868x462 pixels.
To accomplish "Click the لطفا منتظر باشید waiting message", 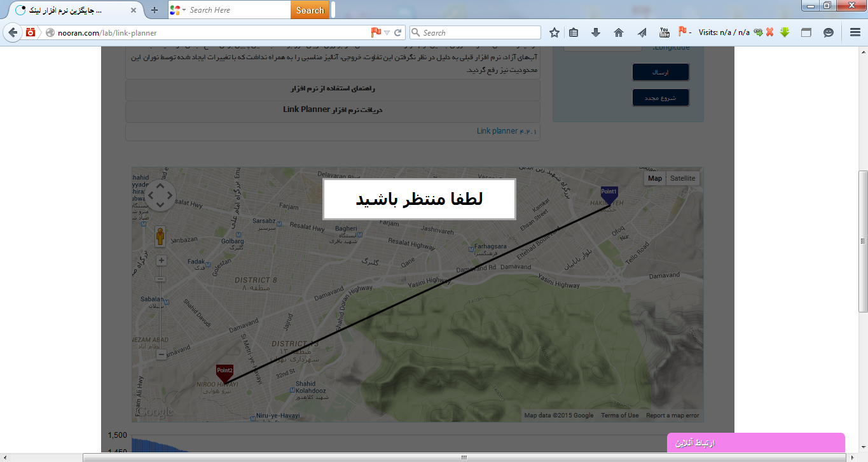I will click(x=419, y=199).
